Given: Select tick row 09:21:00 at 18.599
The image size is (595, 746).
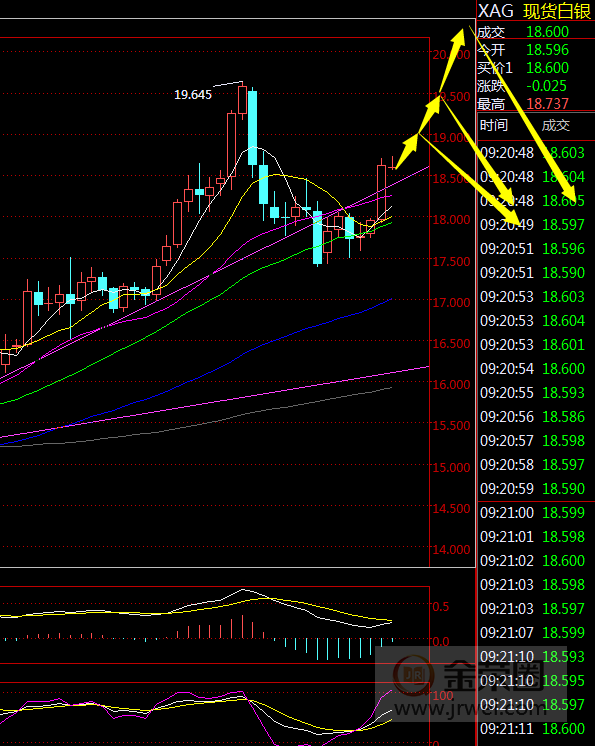Looking at the screenshot, I should point(532,512).
